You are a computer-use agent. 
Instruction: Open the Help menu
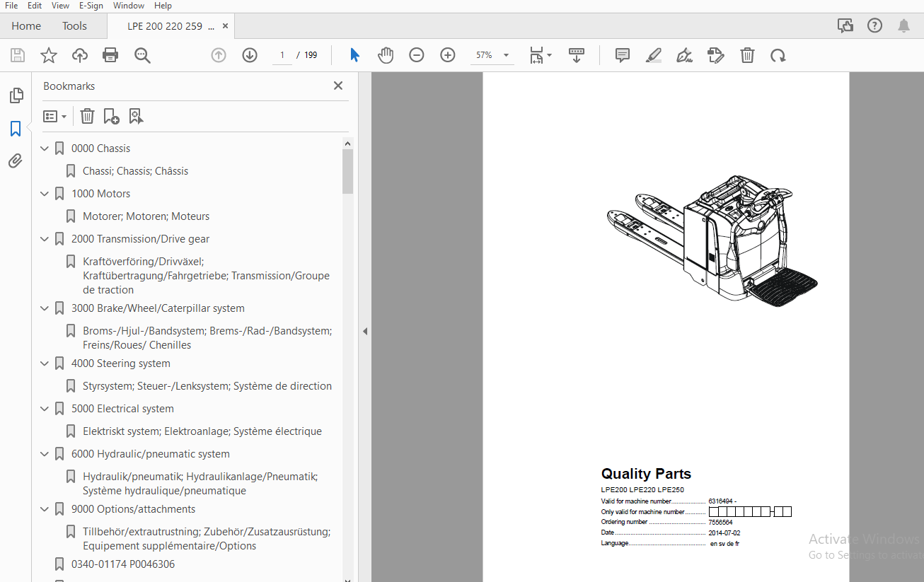pos(163,6)
